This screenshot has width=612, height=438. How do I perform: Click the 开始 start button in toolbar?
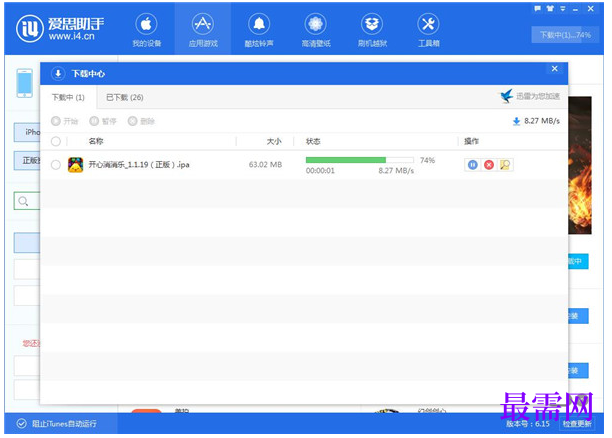(x=65, y=121)
